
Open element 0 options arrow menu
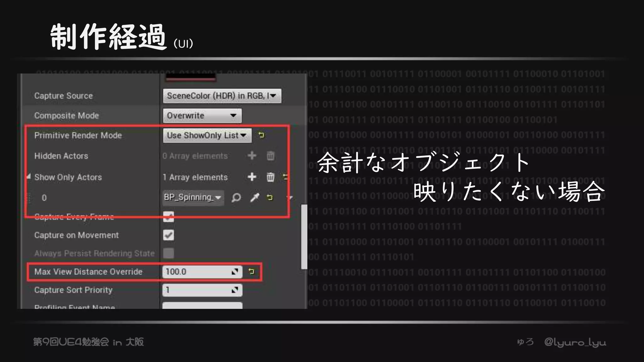(290, 198)
